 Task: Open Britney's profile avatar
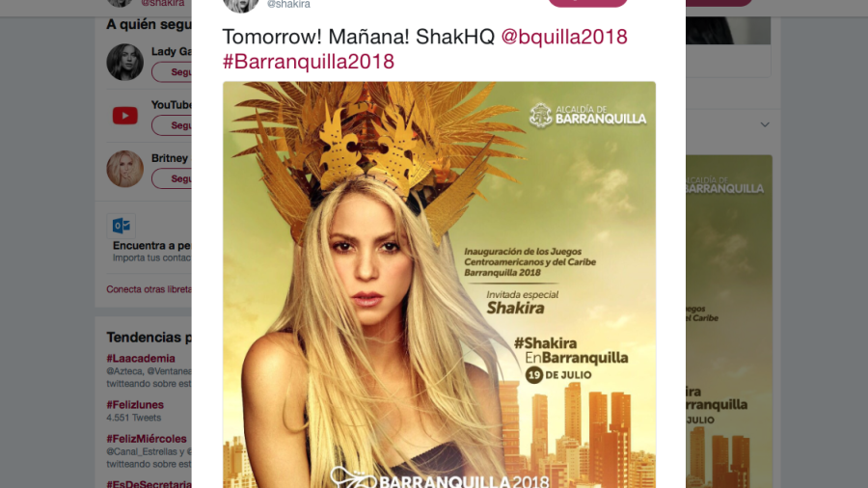pos(125,169)
